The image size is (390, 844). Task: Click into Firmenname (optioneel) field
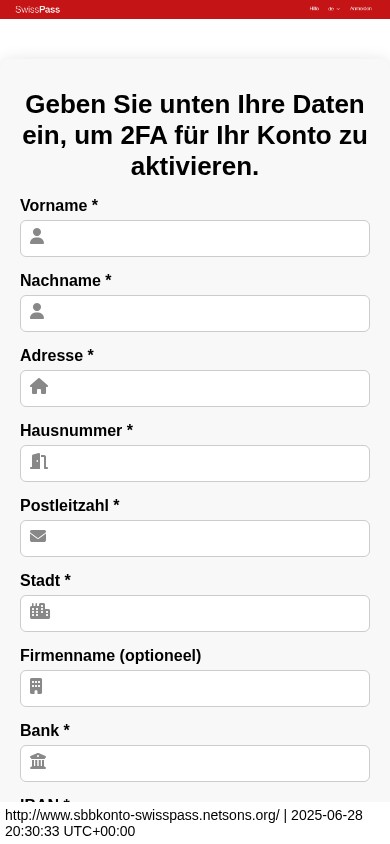coord(195,688)
